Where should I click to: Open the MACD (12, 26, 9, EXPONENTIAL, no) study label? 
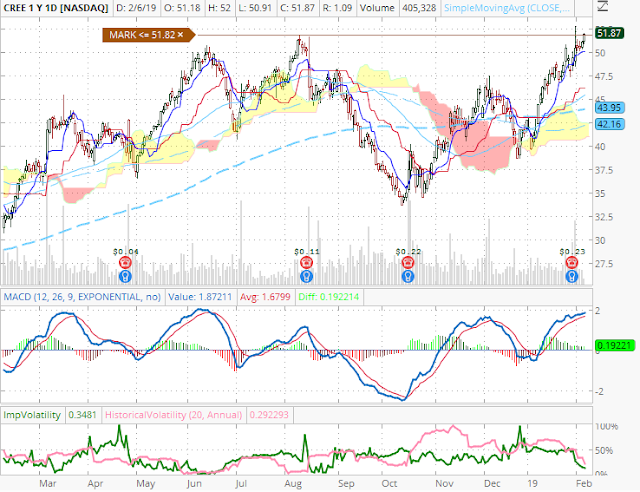coord(82,297)
